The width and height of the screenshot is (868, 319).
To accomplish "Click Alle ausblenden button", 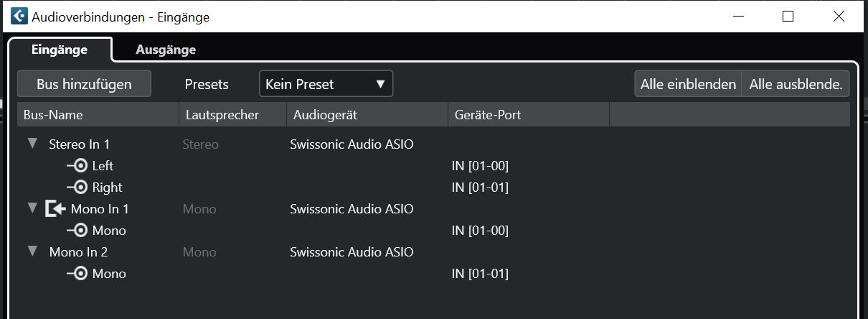I will tap(796, 84).
